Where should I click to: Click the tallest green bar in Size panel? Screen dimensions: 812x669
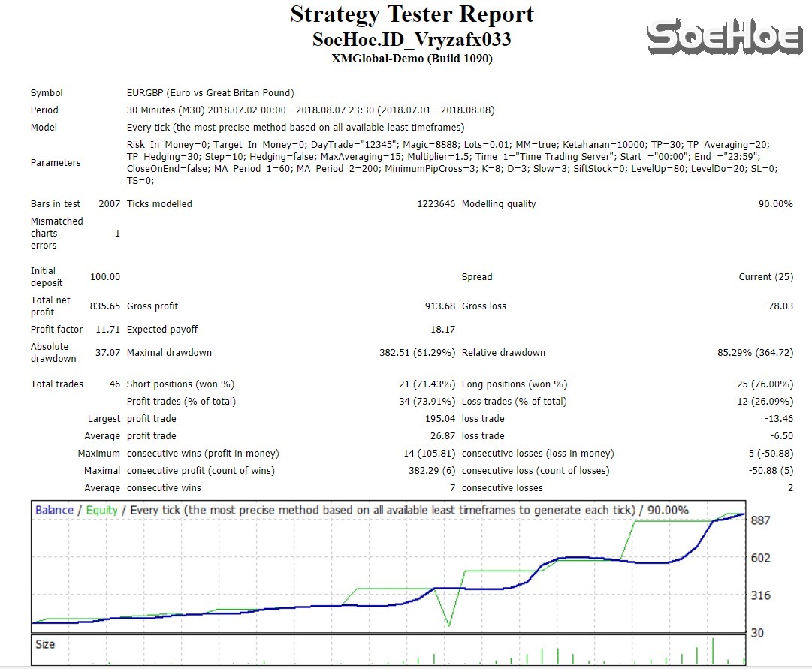(712, 652)
